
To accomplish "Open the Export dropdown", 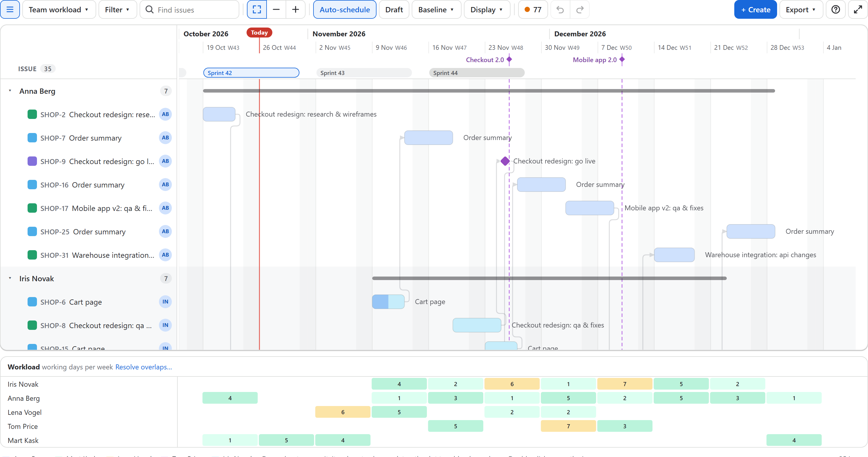I will 801,10.
